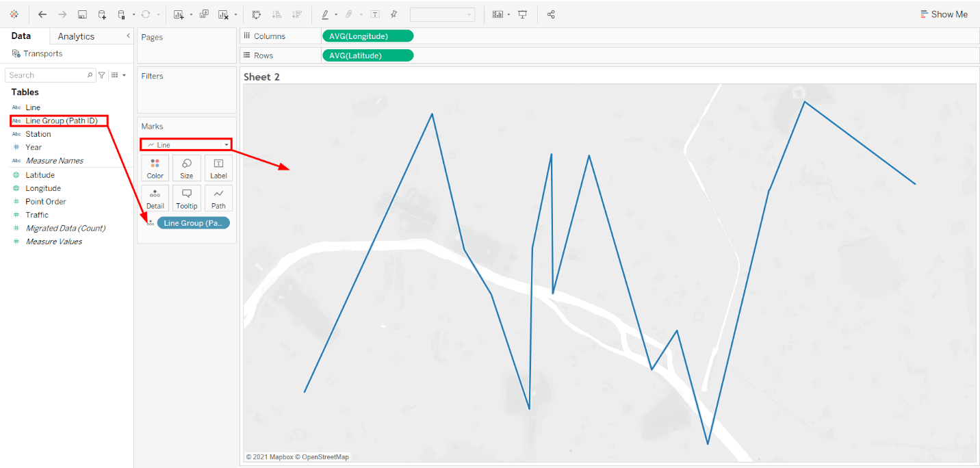This screenshot has height=468, width=980.
Task: Switch to the Data tab
Action: coord(21,36)
